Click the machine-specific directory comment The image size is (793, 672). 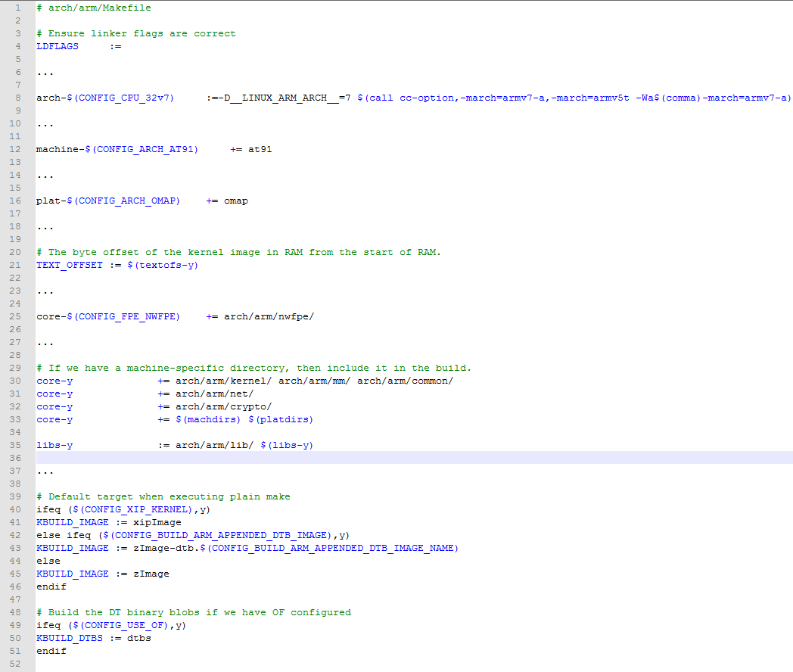pos(254,368)
